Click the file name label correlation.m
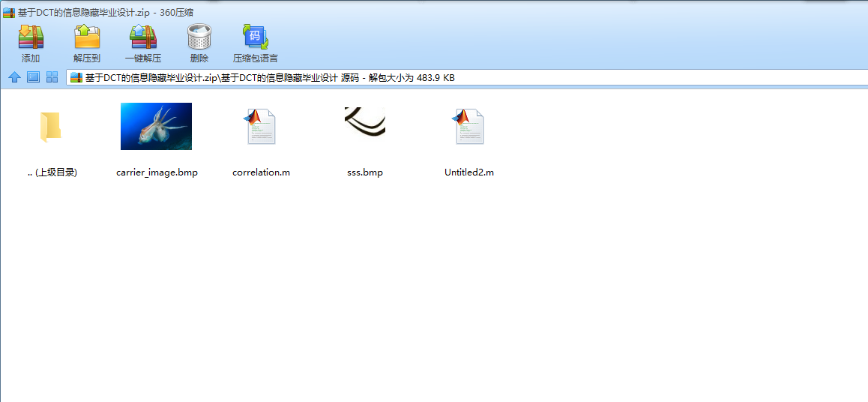 [262, 172]
